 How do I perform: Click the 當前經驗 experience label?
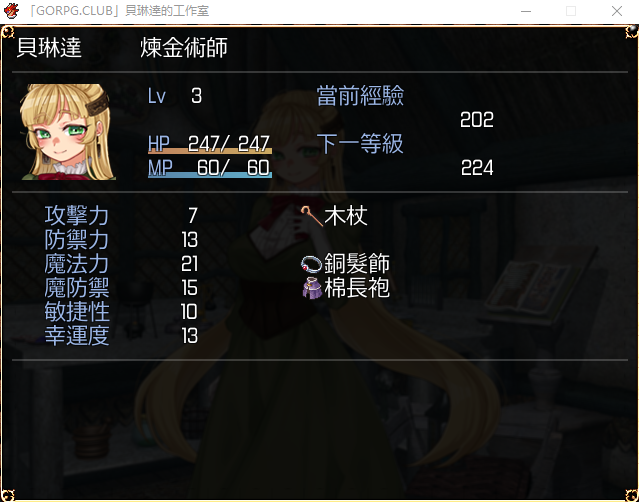(x=360, y=96)
